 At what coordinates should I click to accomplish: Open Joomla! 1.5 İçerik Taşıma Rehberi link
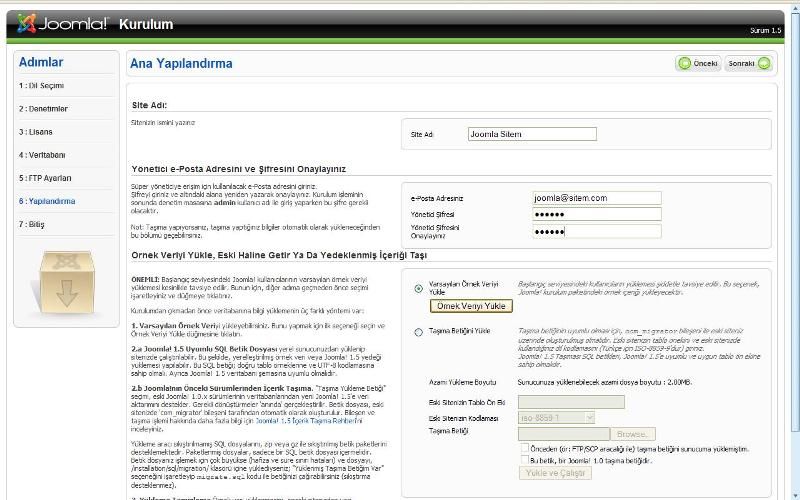click(x=309, y=421)
